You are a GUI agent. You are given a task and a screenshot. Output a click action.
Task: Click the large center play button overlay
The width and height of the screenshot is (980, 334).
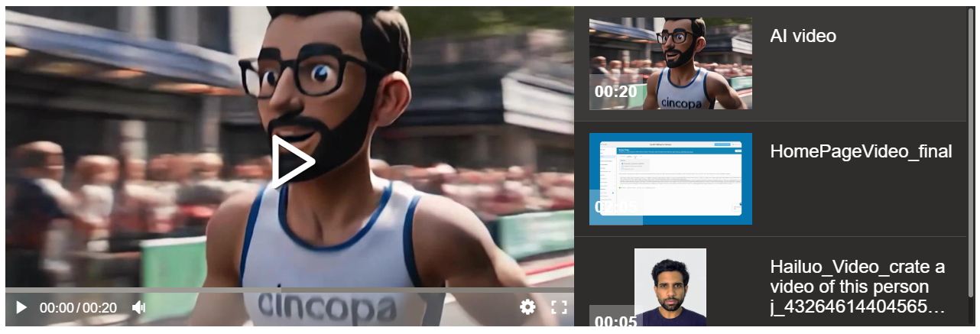click(293, 161)
